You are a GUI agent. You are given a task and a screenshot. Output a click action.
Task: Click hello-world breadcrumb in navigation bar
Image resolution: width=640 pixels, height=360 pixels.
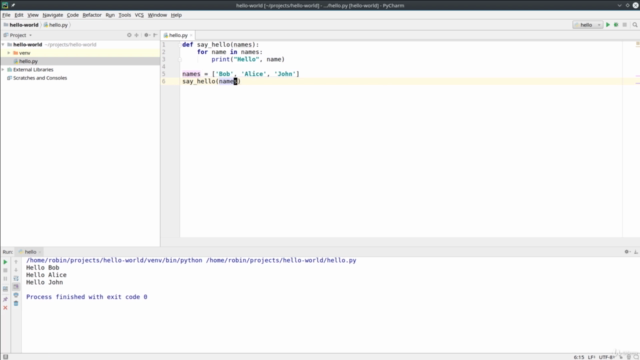tap(21, 25)
